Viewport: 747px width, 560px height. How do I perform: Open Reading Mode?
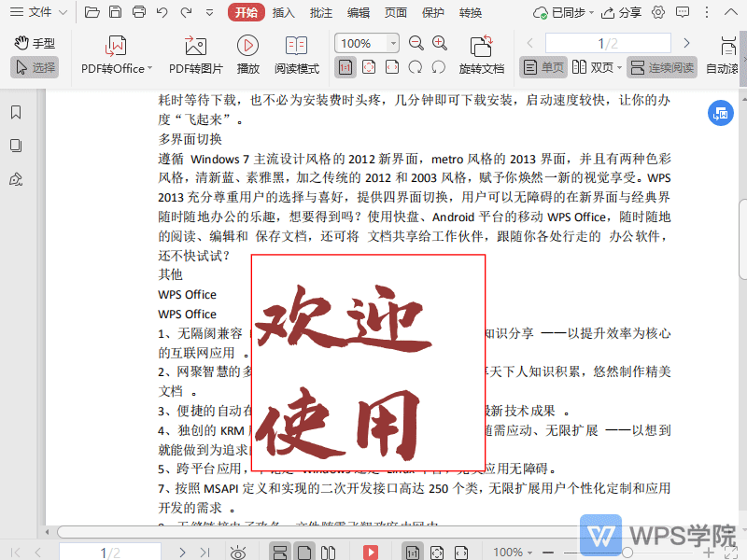296,55
